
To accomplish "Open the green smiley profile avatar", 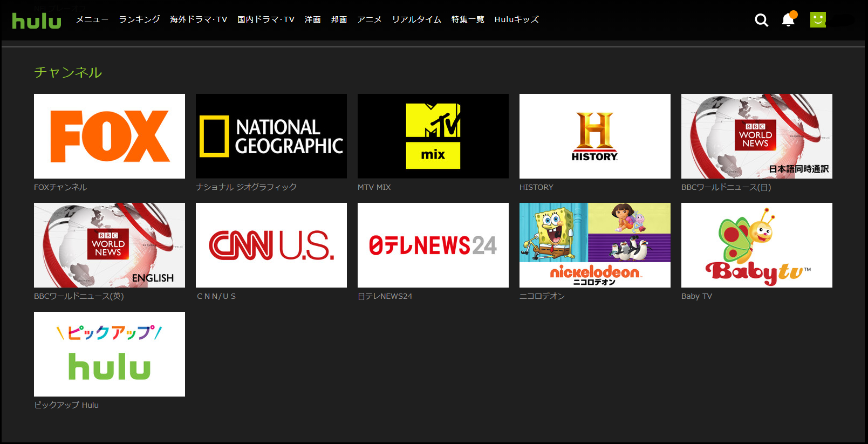I will click(x=818, y=19).
